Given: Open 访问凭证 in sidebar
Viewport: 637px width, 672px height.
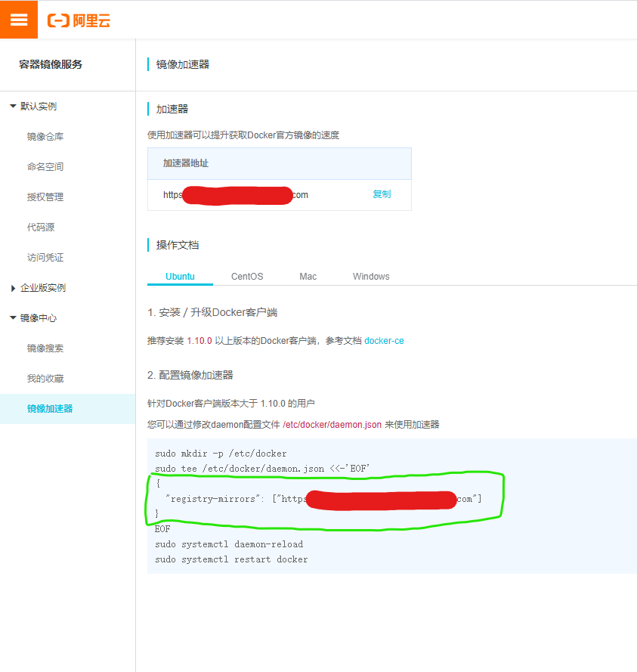Looking at the screenshot, I should (x=45, y=258).
